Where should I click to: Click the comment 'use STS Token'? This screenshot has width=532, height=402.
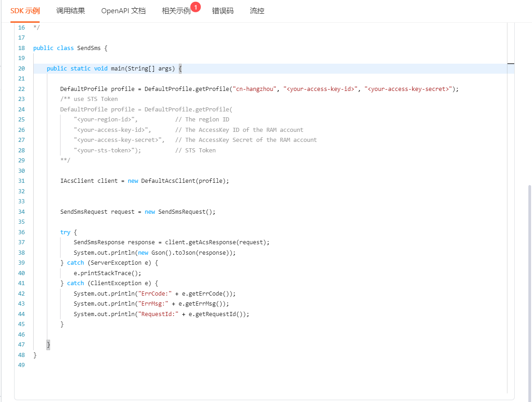coord(96,99)
